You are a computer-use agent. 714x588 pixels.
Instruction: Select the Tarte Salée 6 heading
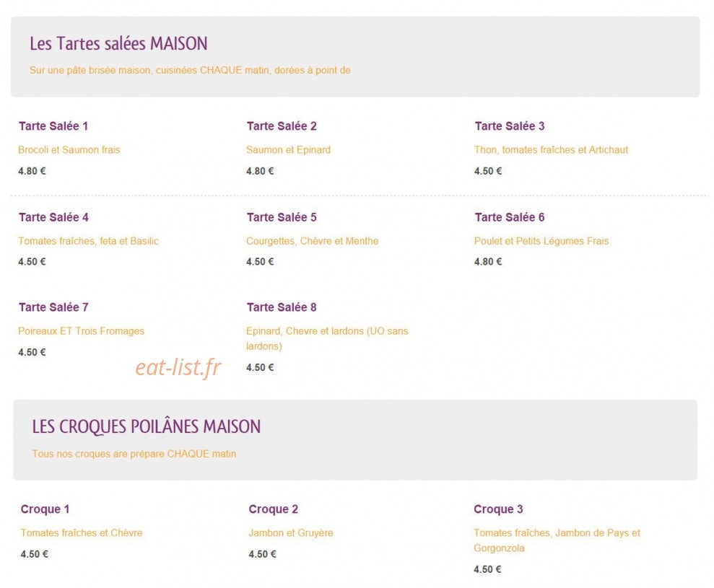(x=510, y=217)
